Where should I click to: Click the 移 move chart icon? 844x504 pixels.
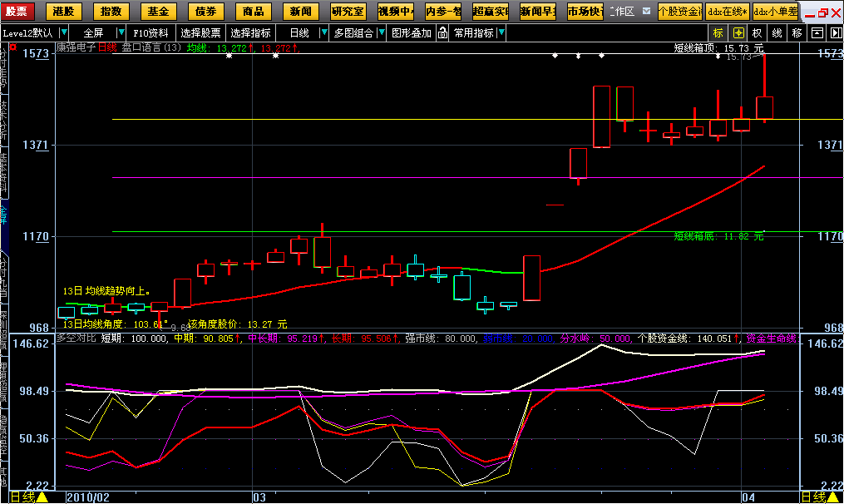(x=797, y=33)
